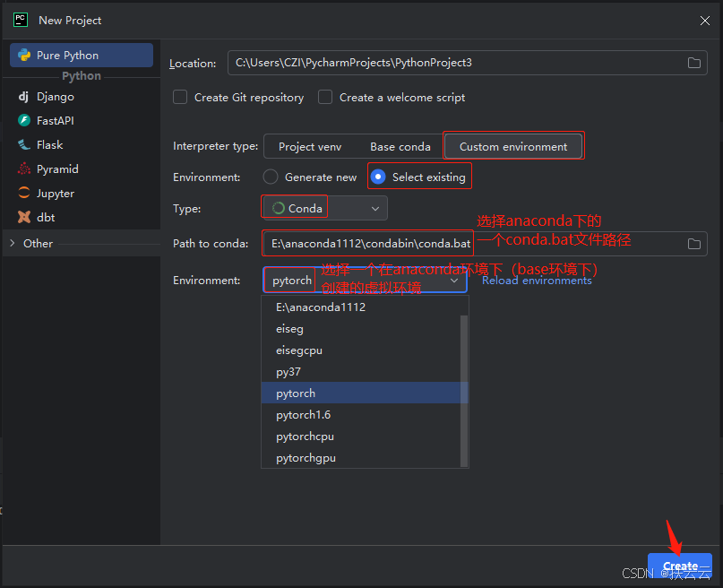Enable Create Git repository checkbox
This screenshot has height=588, width=723.
(180, 98)
